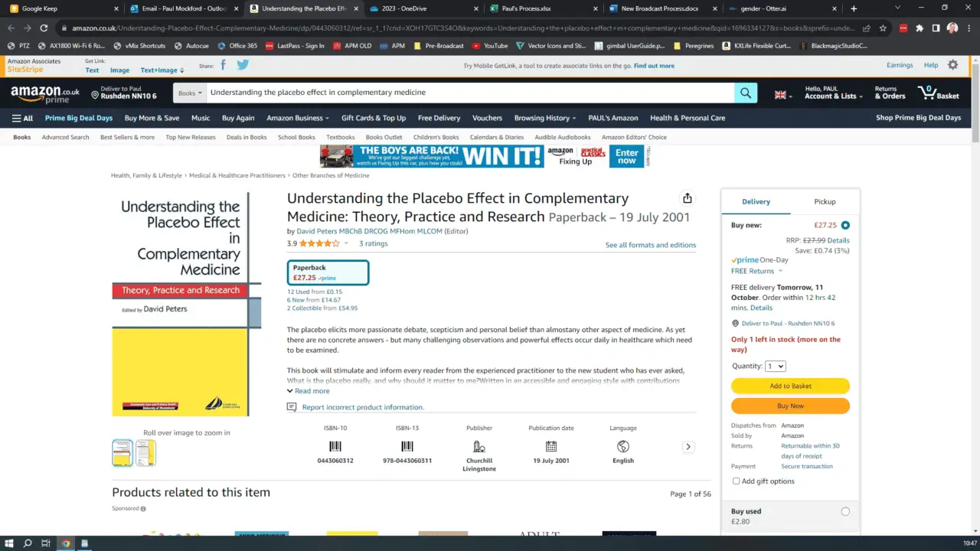The image size is (980, 551).
Task: Select the Delivery tab
Action: pyautogui.click(x=756, y=201)
